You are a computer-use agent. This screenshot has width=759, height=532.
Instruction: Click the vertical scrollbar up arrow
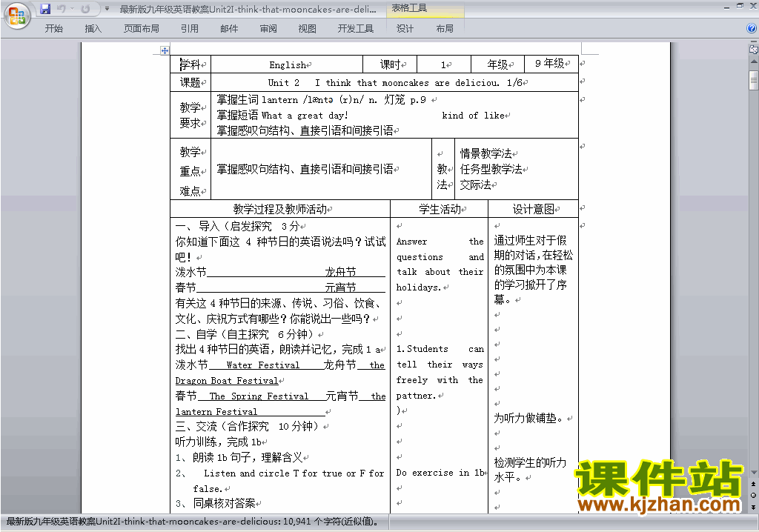[x=753, y=62]
